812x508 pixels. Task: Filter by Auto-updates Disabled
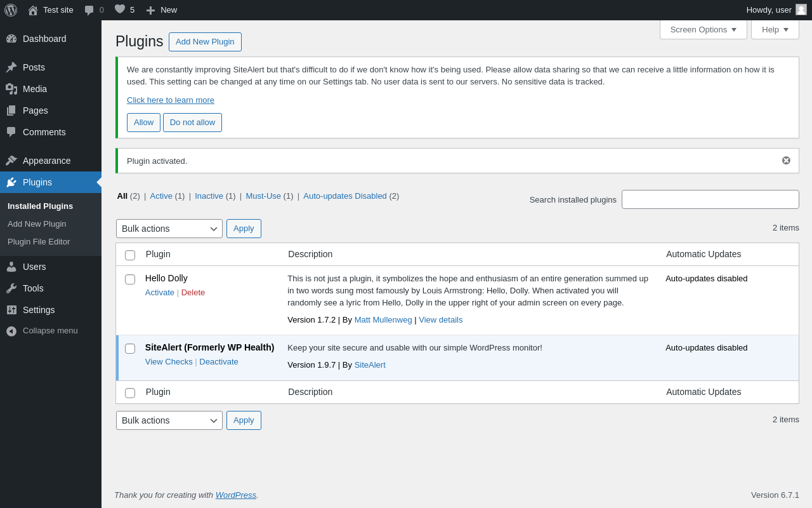(x=345, y=196)
